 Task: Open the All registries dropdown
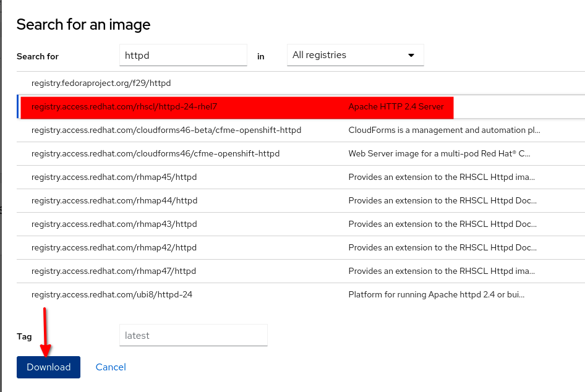(355, 55)
